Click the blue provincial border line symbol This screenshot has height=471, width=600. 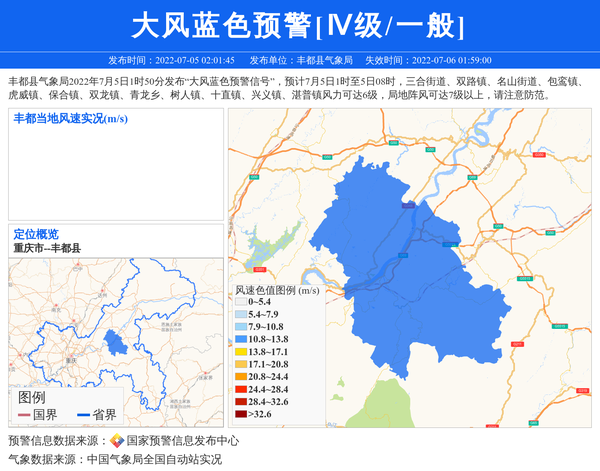click(82, 414)
